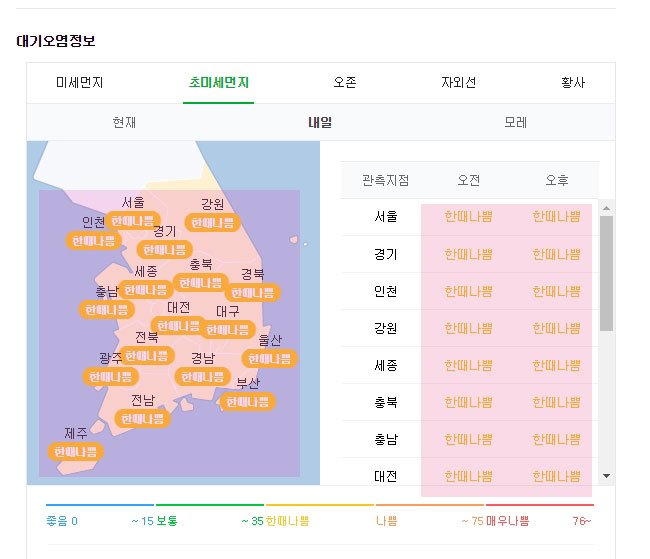Switch to the 미세먼지 tab

(79, 83)
